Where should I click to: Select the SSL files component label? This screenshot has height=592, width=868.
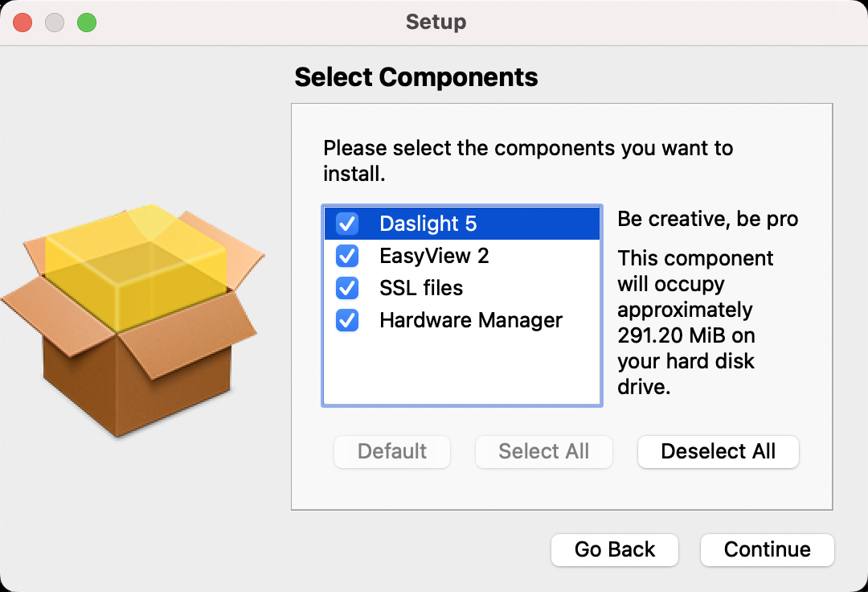(x=421, y=288)
